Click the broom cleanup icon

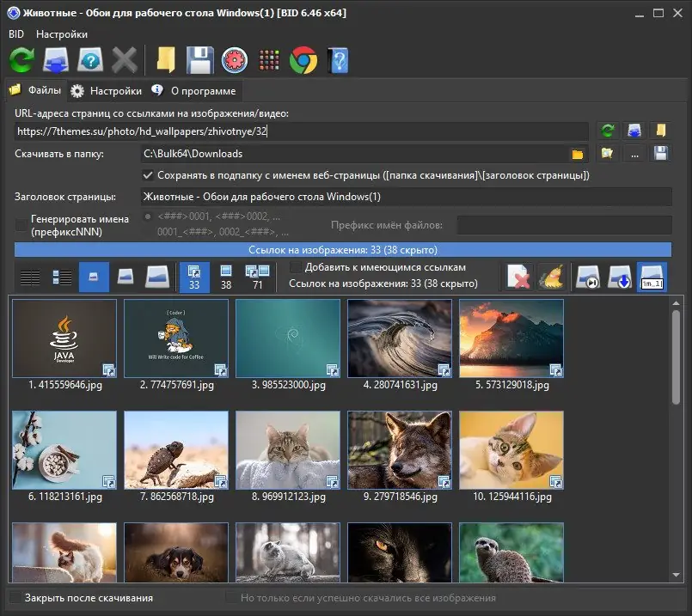550,277
